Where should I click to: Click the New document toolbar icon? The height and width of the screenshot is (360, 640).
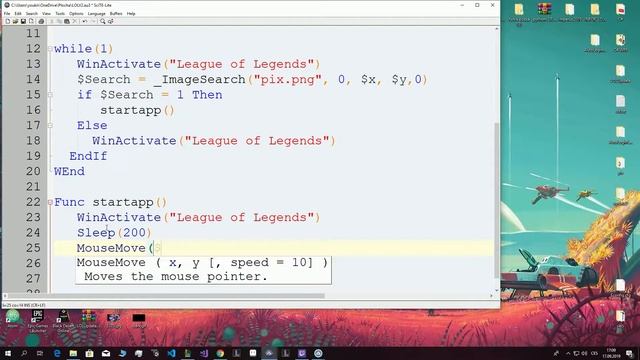(7, 21)
